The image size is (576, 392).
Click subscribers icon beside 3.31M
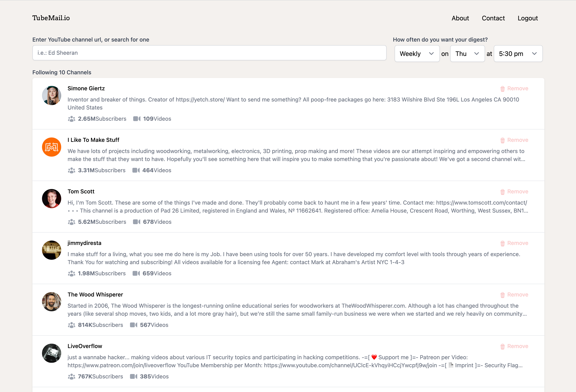coord(71,170)
